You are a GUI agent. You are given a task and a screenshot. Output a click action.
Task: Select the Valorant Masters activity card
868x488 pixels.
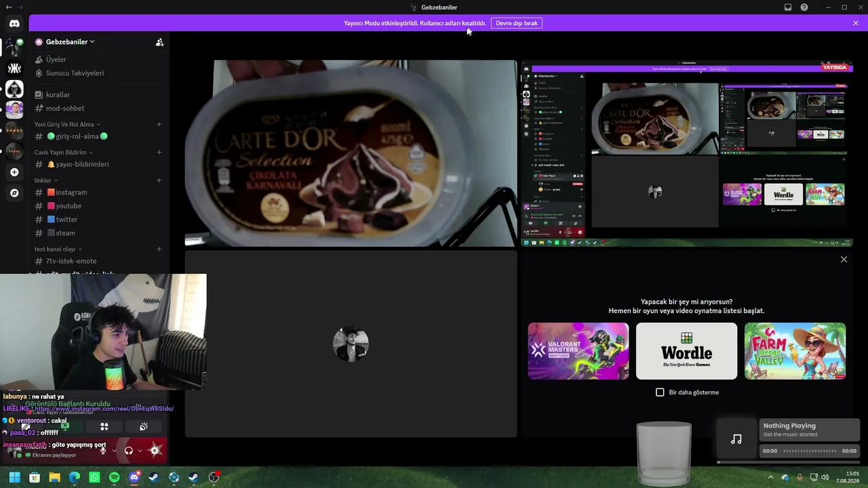point(578,351)
